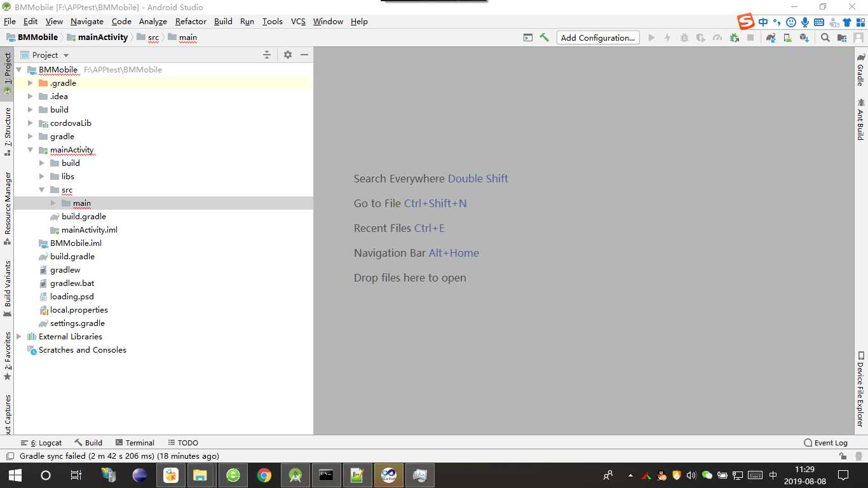Open File Explorer from the taskbar
Image resolution: width=868 pixels, height=488 pixels.
point(200,475)
